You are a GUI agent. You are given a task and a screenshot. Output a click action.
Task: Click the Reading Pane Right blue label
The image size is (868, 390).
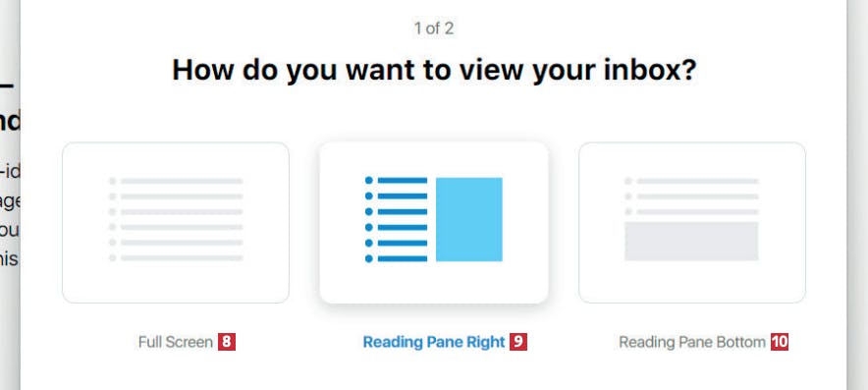tap(434, 342)
